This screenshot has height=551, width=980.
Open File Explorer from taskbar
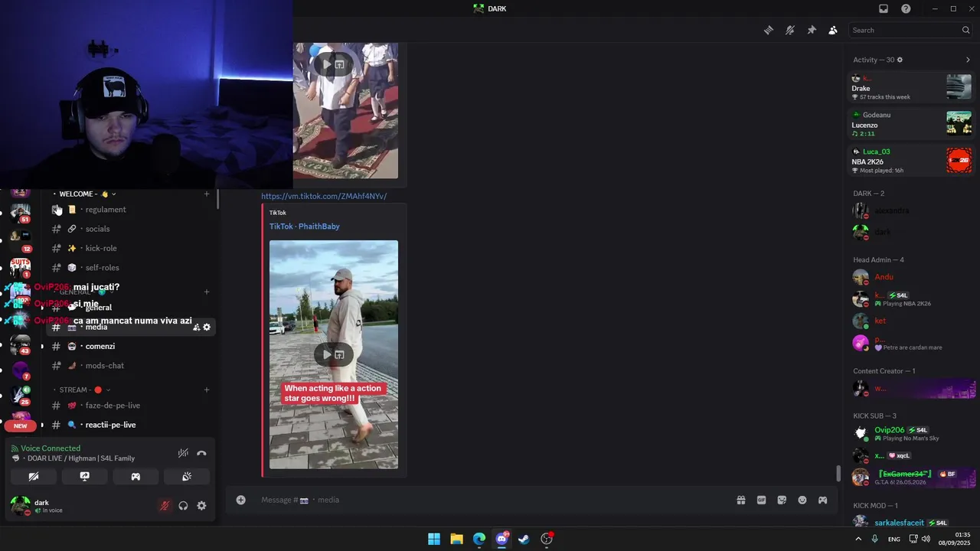[456, 539]
